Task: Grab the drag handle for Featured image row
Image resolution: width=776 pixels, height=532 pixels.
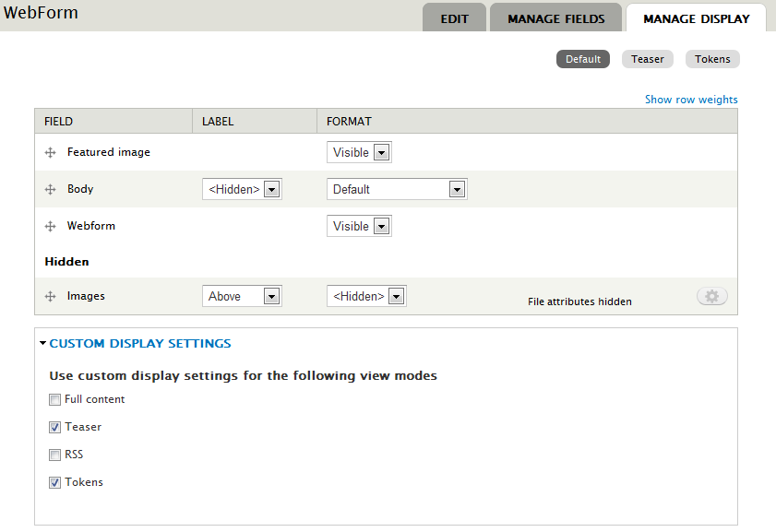Action: point(51,153)
